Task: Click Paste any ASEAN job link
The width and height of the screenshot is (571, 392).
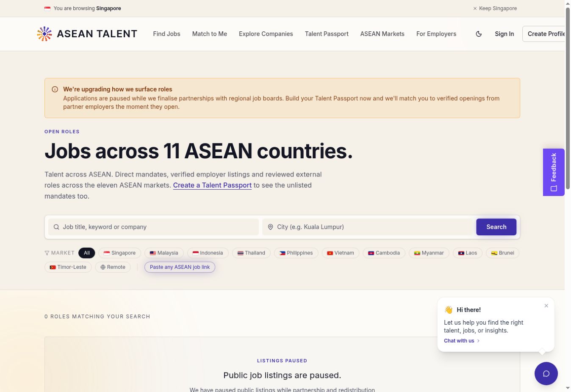Action: [x=180, y=267]
